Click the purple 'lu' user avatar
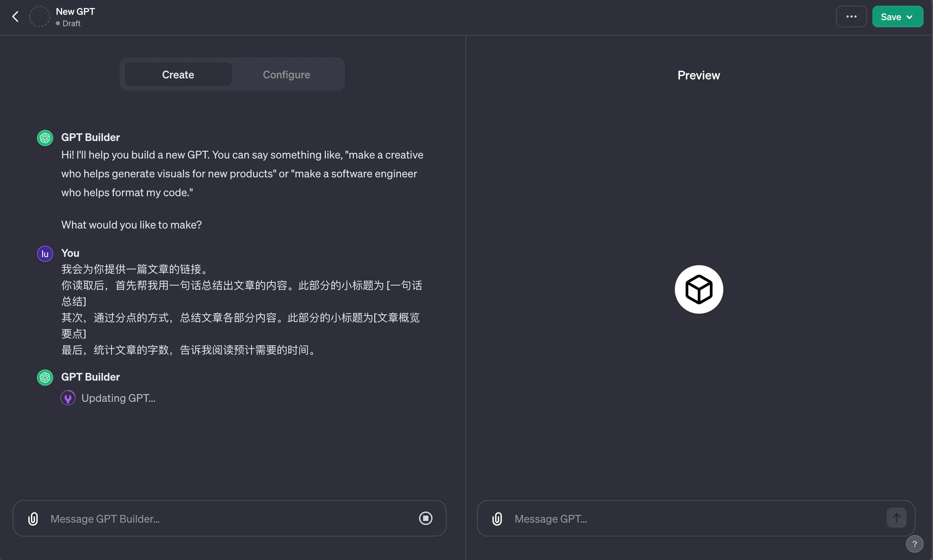Viewport: 933px width, 560px height. pyautogui.click(x=45, y=254)
